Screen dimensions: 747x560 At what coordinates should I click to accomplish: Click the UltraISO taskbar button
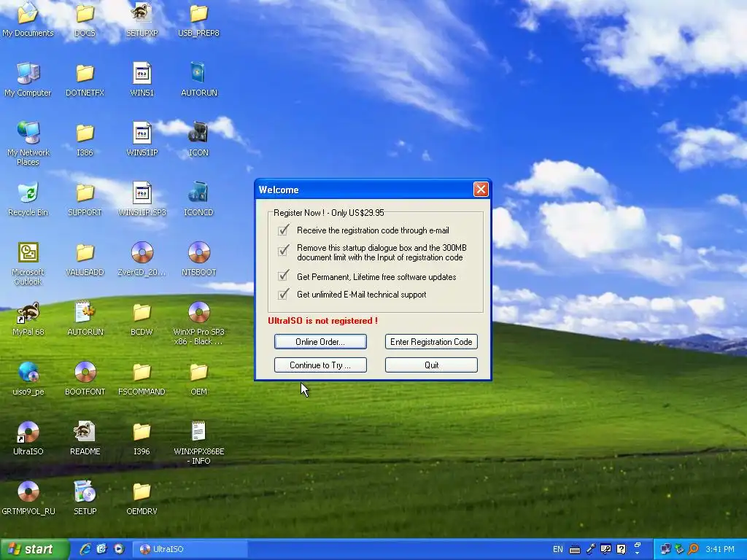190,549
